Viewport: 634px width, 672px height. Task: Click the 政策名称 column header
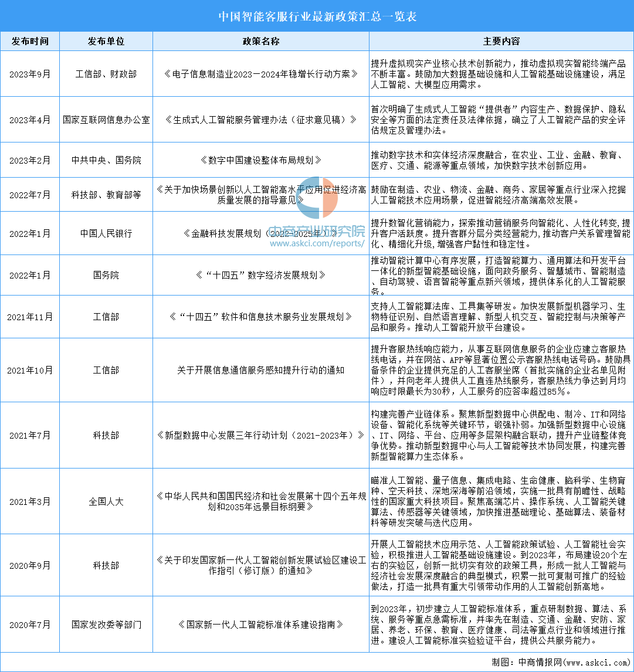tap(260, 41)
